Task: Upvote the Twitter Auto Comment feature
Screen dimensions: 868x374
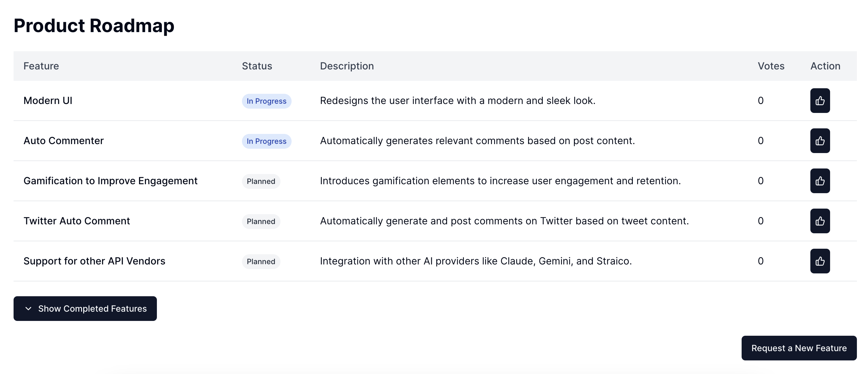Action: click(820, 221)
